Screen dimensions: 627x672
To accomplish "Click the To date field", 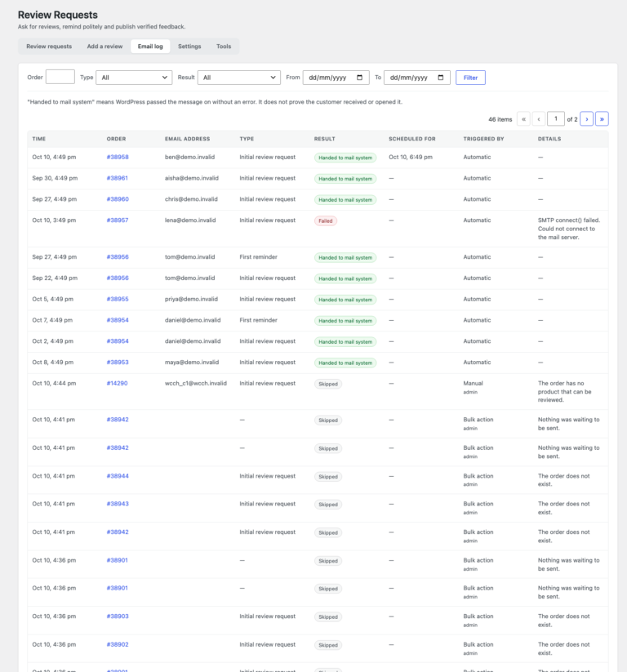I will click(416, 78).
